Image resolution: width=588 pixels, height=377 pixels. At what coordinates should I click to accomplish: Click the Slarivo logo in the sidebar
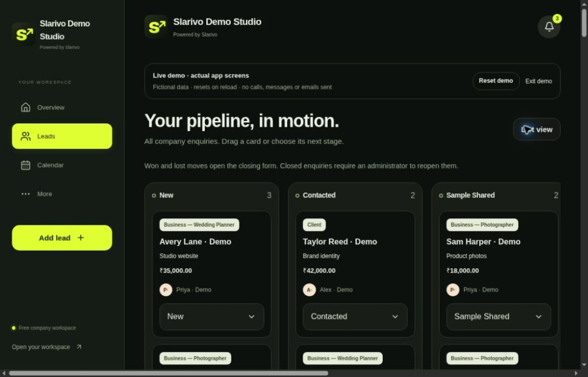click(x=24, y=34)
